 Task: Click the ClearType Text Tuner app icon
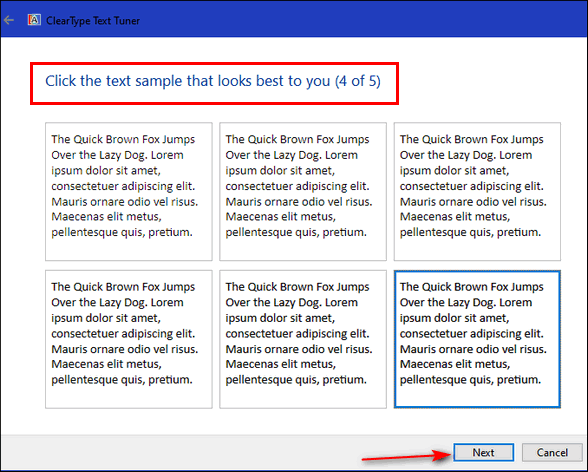[x=34, y=20]
